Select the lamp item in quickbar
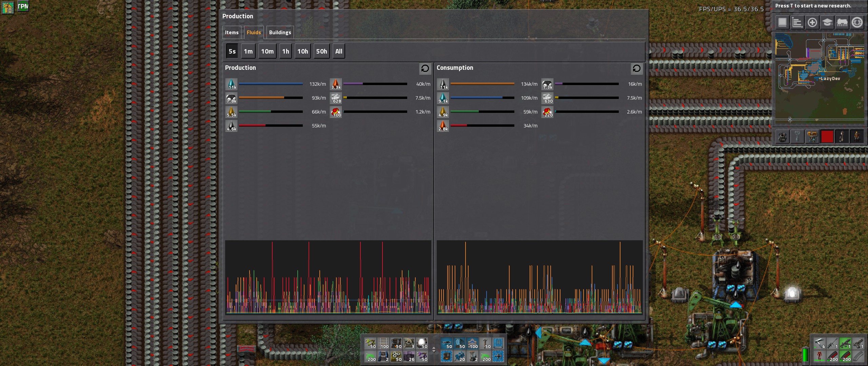868x366 pixels. click(x=422, y=343)
